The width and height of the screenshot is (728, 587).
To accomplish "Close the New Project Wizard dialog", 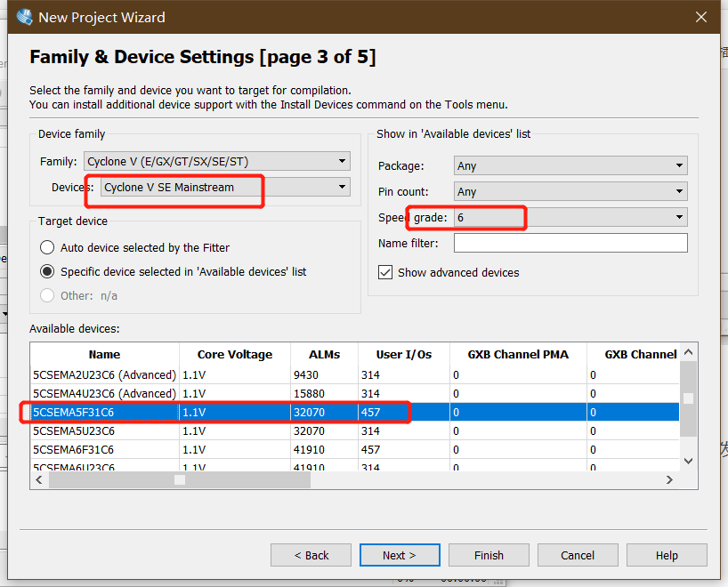I will [701, 17].
